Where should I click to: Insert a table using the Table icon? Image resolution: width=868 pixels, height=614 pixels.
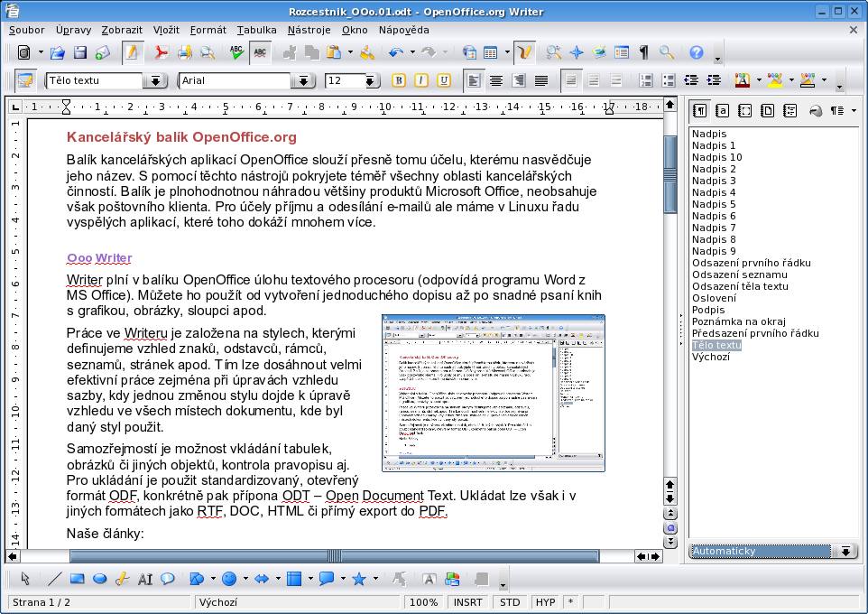(x=491, y=52)
